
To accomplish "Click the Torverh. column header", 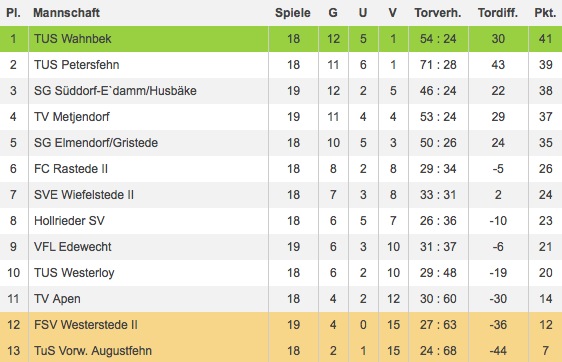I will point(438,13).
